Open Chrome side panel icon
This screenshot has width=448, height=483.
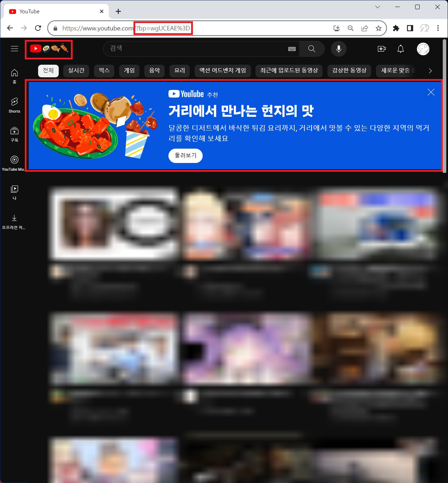point(410,28)
